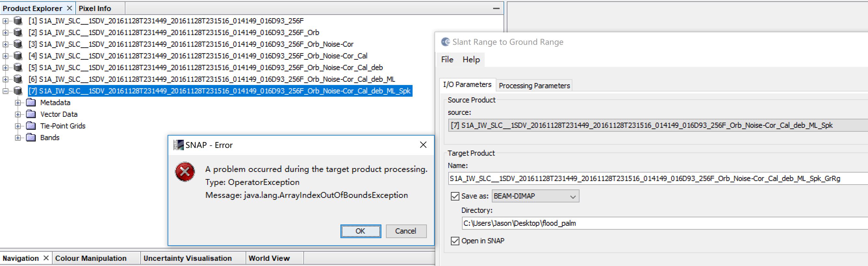Click the ArrayIndexOutOfBoundsException message text
The height and width of the screenshot is (266, 868).
(306, 195)
